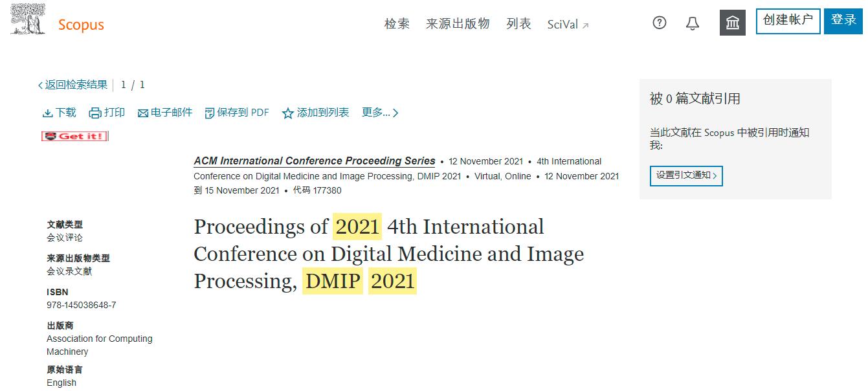Click the publisher name Association for Computing Machinery
This screenshot has width=868, height=391.
[100, 345]
